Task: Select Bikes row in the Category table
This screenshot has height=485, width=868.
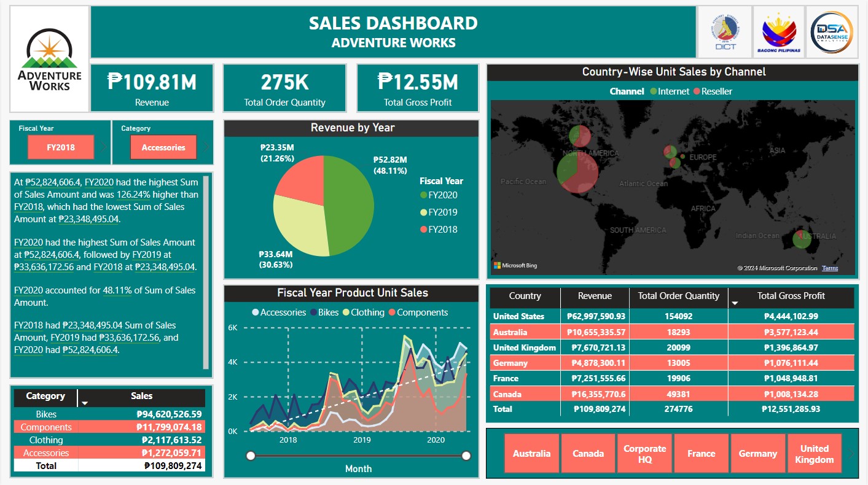Action: click(x=109, y=414)
